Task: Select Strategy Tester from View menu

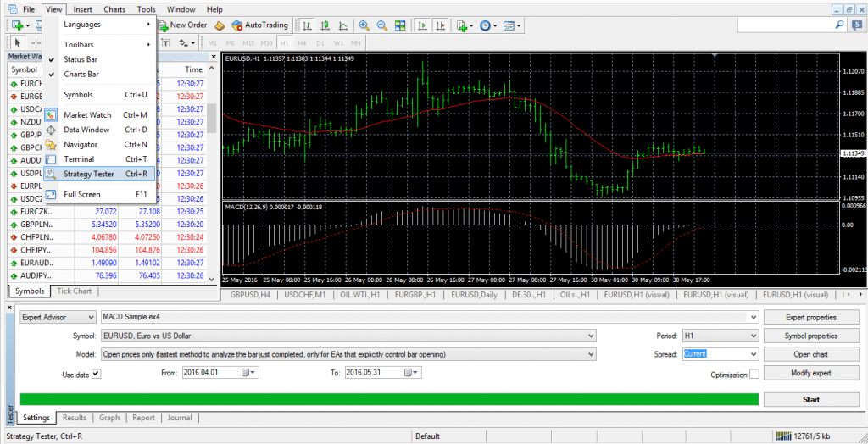Action: point(89,174)
